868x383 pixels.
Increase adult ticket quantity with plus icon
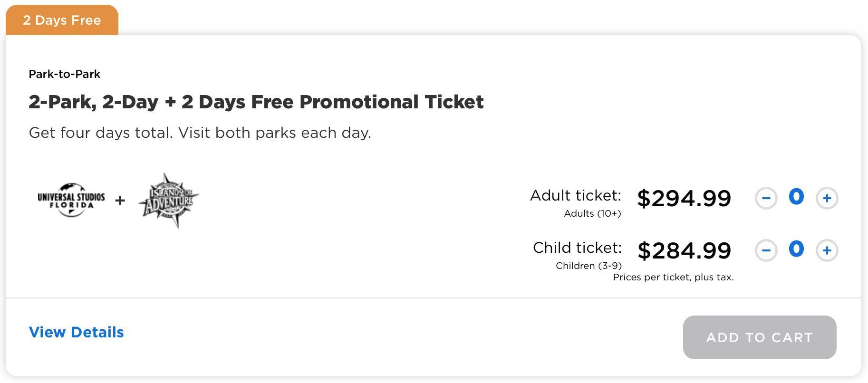pos(827,198)
